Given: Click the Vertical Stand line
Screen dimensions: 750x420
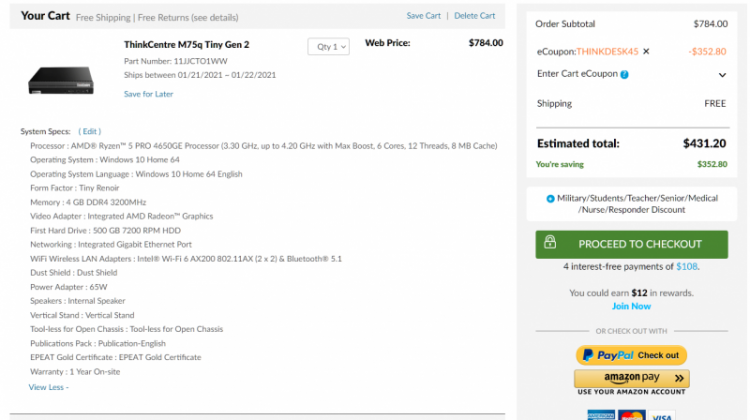Looking at the screenshot, I should [82, 315].
